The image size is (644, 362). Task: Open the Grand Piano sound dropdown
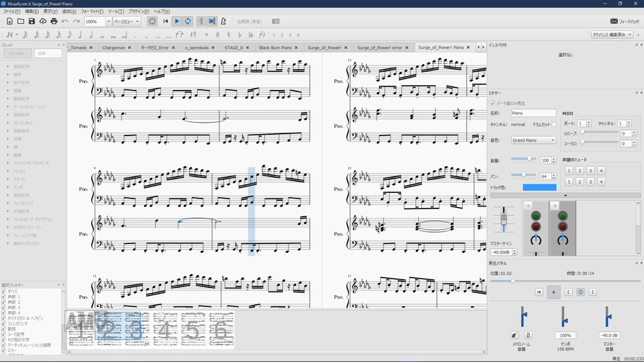534,140
